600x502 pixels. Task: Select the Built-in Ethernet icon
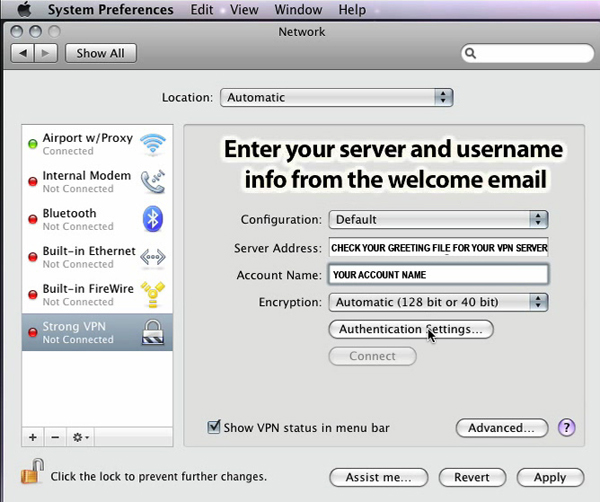pyautogui.click(x=153, y=257)
